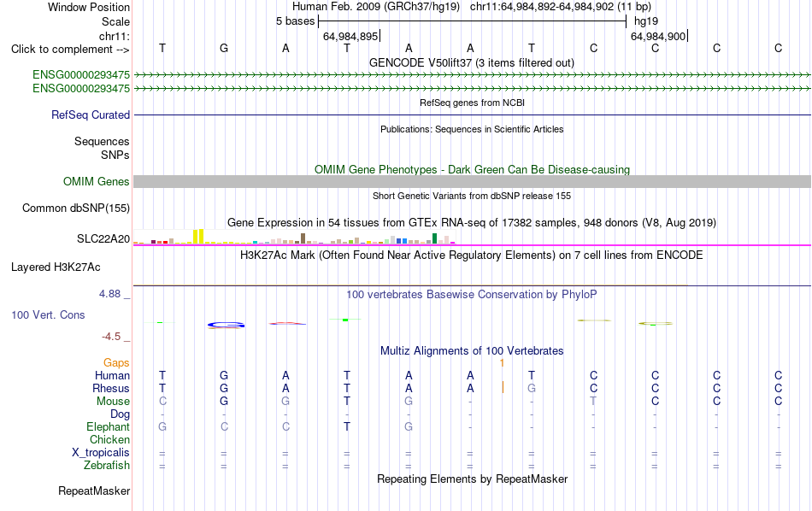The width and height of the screenshot is (812, 511).
Task: Select the Elephant alignment row label
Action: [108, 427]
